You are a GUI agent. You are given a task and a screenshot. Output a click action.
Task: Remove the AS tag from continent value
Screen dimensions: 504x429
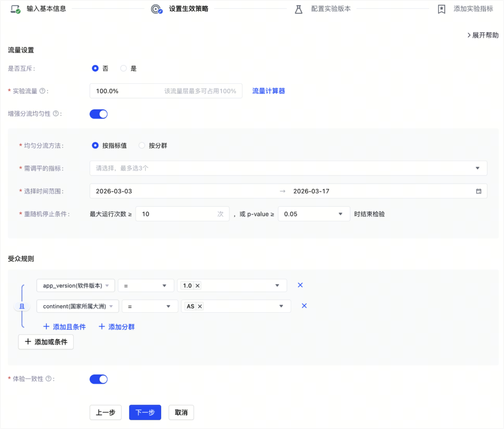[x=200, y=306]
